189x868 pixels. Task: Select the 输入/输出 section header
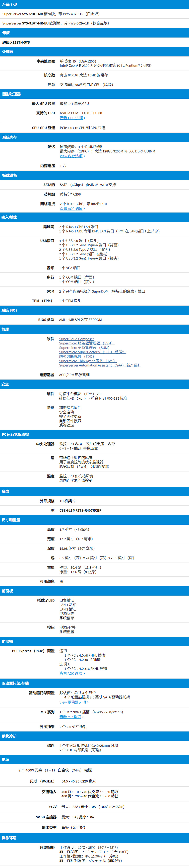coord(9,217)
